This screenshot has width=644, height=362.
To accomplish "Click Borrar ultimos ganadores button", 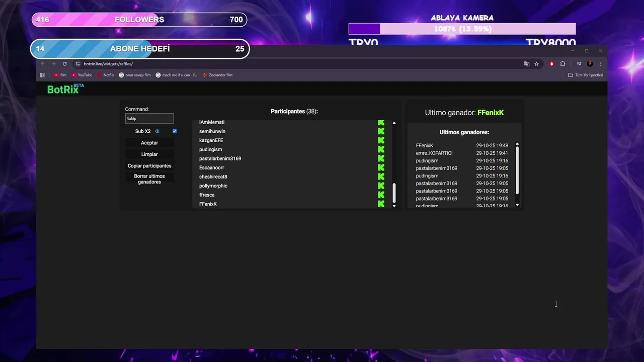I will (149, 179).
